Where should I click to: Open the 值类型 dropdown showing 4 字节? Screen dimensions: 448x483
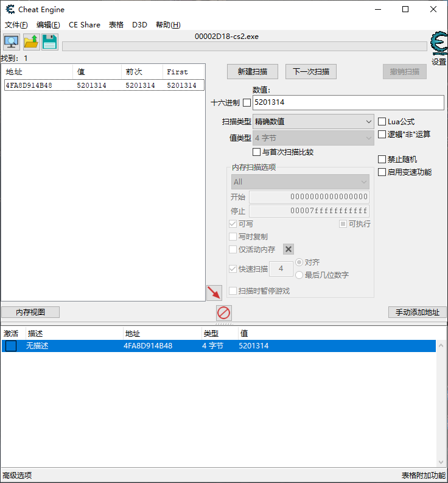[313, 138]
